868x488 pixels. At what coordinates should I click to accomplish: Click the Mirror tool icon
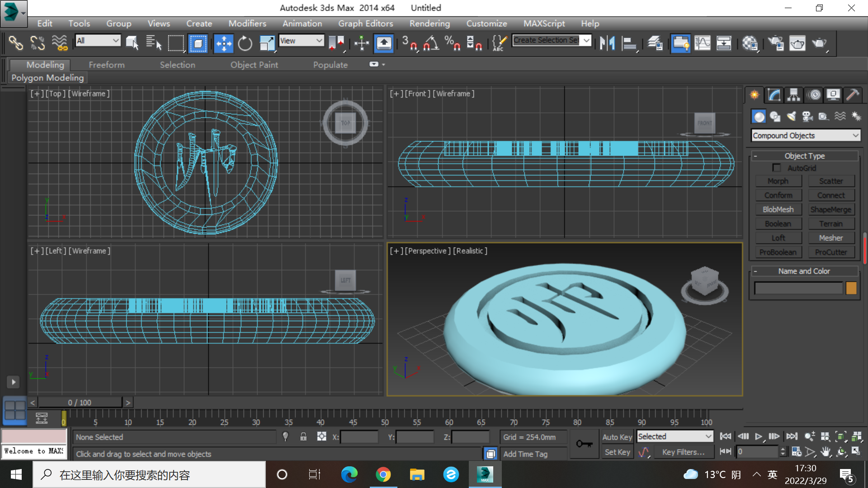[x=608, y=43]
